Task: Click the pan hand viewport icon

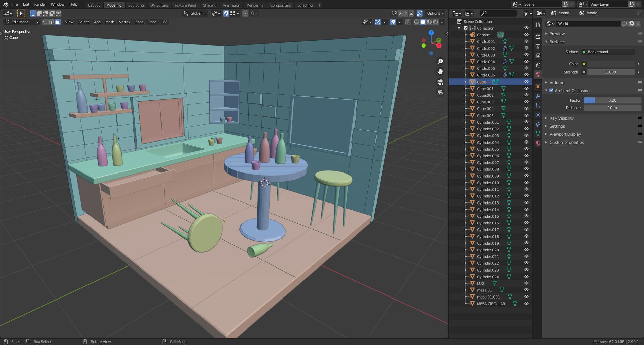Action: click(x=440, y=71)
